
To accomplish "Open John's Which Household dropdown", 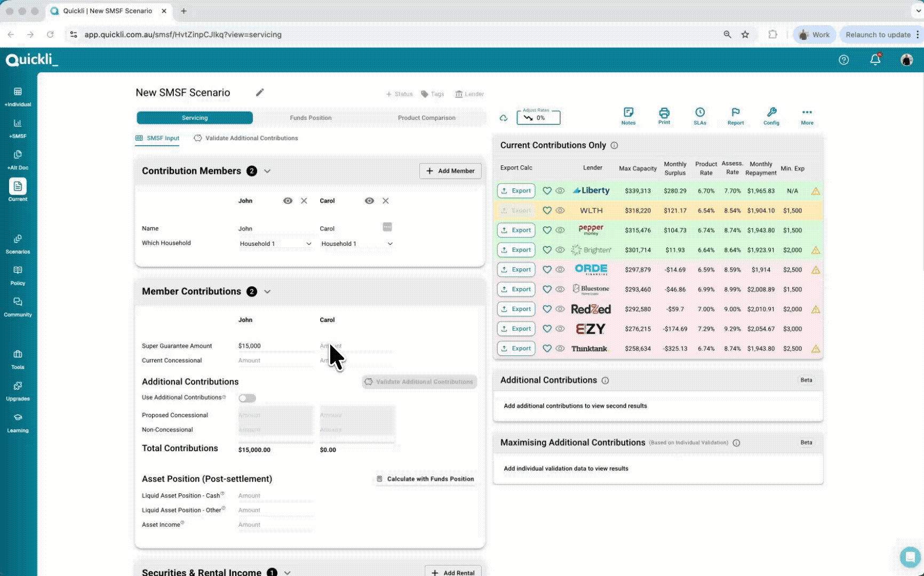I will (275, 243).
